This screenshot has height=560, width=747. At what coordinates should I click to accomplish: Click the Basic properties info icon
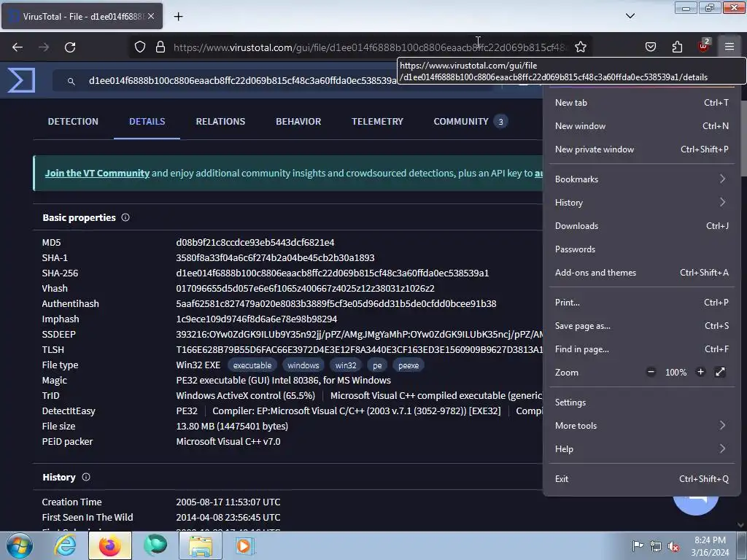[125, 217]
